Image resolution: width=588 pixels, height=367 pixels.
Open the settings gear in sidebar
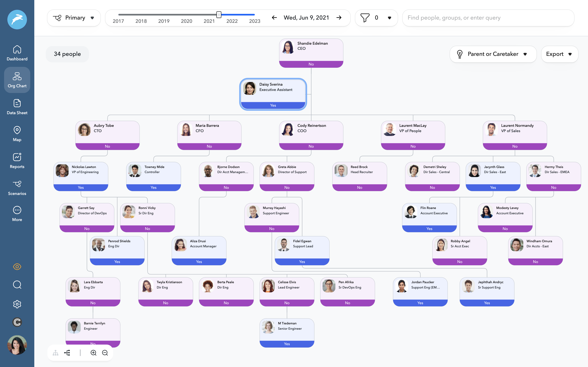17,304
